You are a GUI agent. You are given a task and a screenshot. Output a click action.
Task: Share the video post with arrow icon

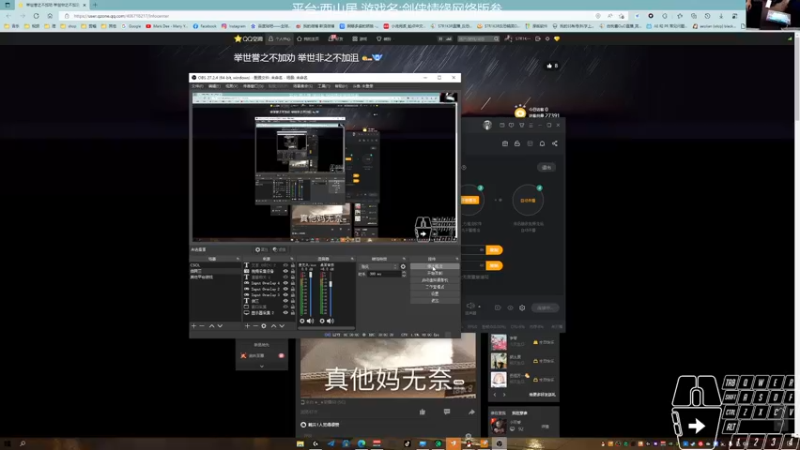coord(471,412)
